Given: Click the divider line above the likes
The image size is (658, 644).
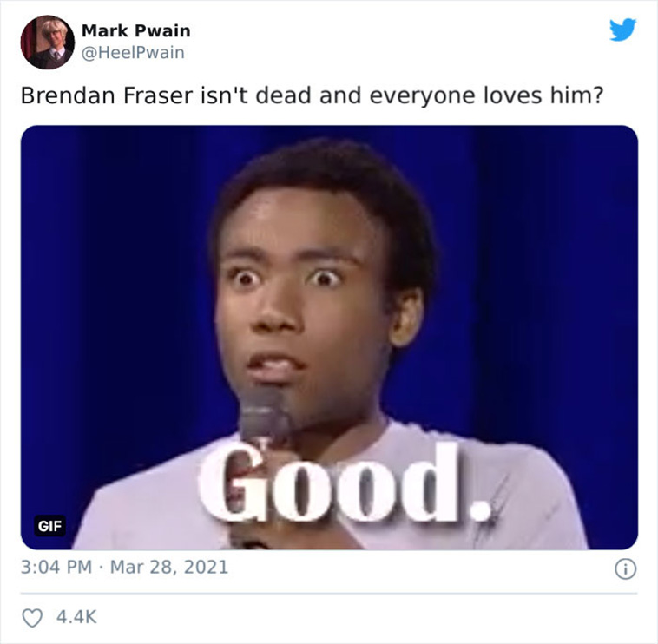Looking at the screenshot, I should pyautogui.click(x=329, y=594).
